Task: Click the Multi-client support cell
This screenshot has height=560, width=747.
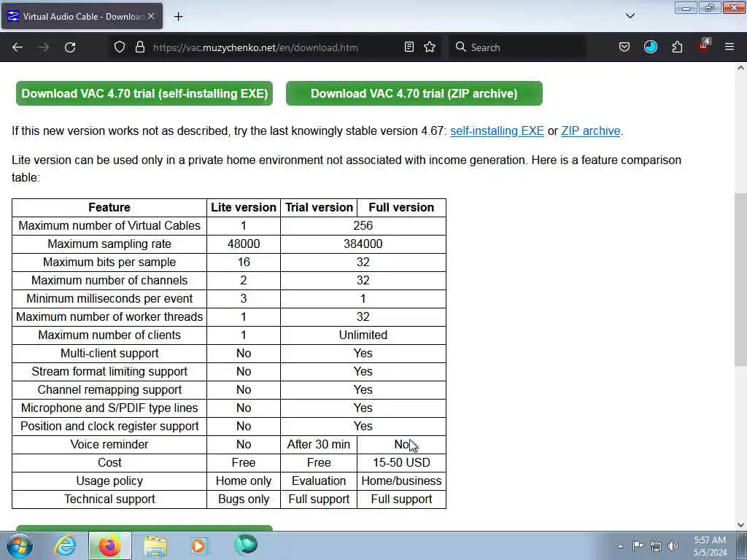Action: pos(109,354)
